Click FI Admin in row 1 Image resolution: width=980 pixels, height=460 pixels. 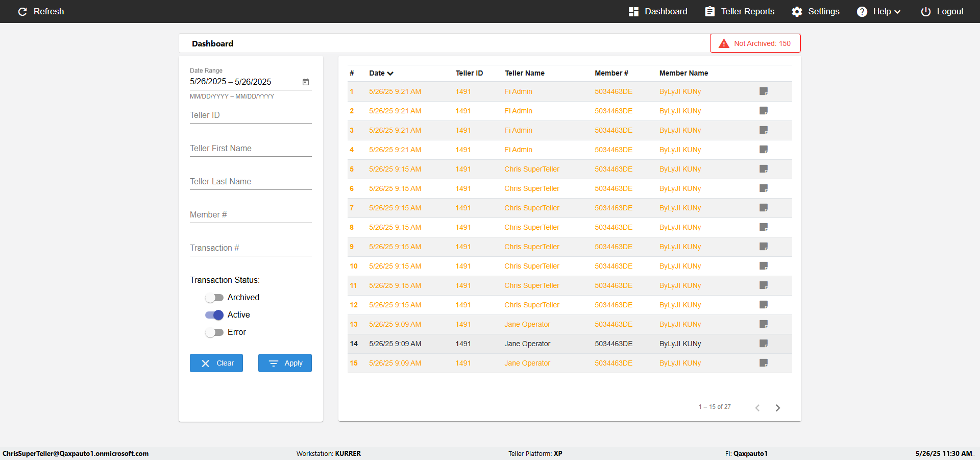point(518,91)
